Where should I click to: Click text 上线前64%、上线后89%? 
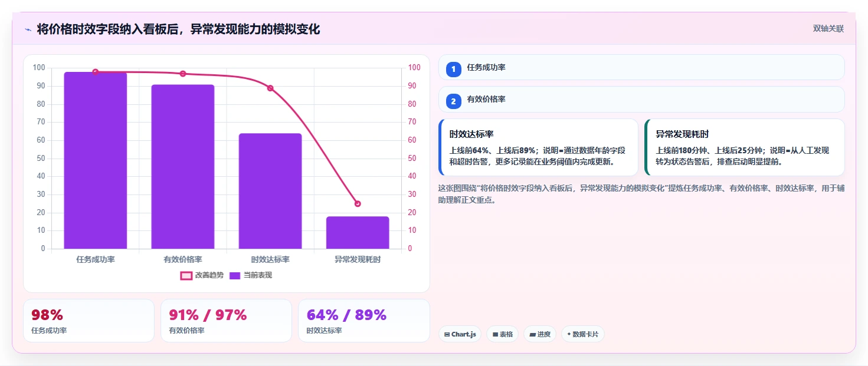[x=493, y=150]
